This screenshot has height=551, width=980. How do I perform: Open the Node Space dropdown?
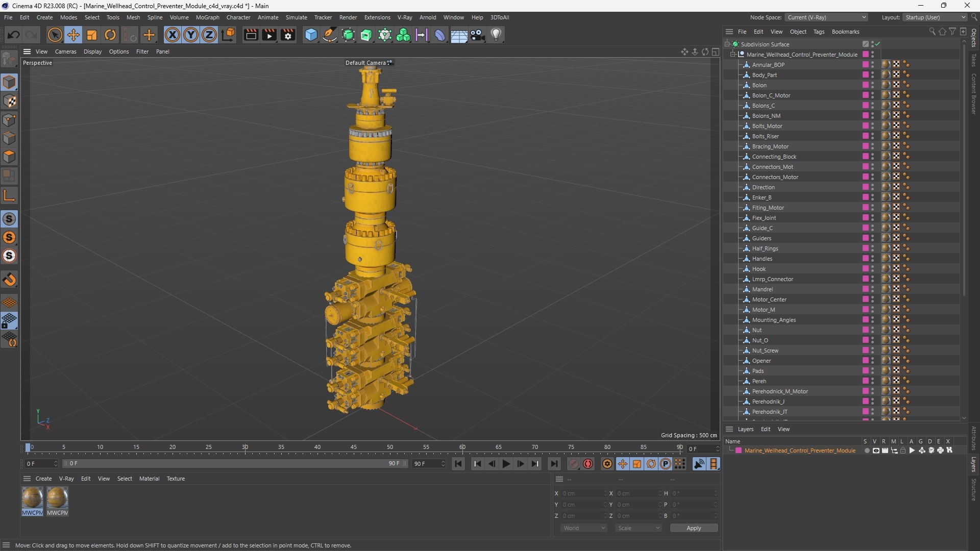tap(826, 17)
